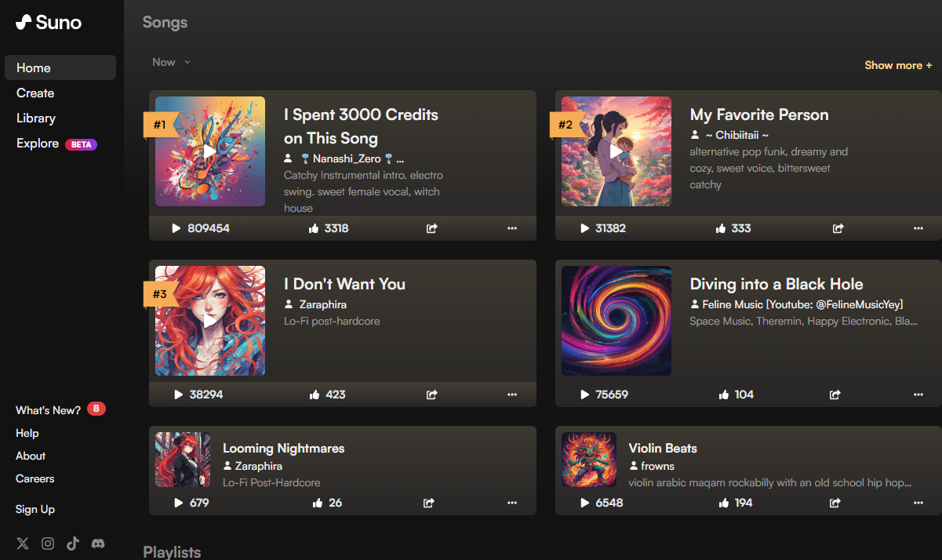Go to the Create page
Screen dimensions: 942x560
[x=35, y=93]
